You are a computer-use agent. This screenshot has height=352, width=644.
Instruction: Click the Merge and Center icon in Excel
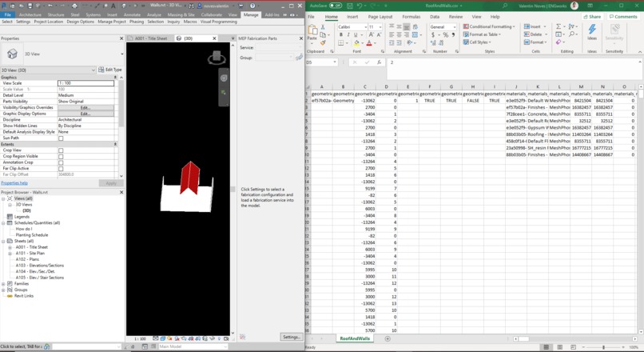coord(415,35)
